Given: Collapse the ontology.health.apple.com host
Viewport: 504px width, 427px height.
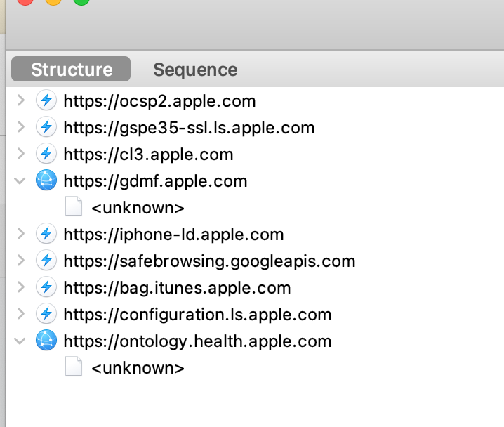Looking at the screenshot, I should pos(20,341).
